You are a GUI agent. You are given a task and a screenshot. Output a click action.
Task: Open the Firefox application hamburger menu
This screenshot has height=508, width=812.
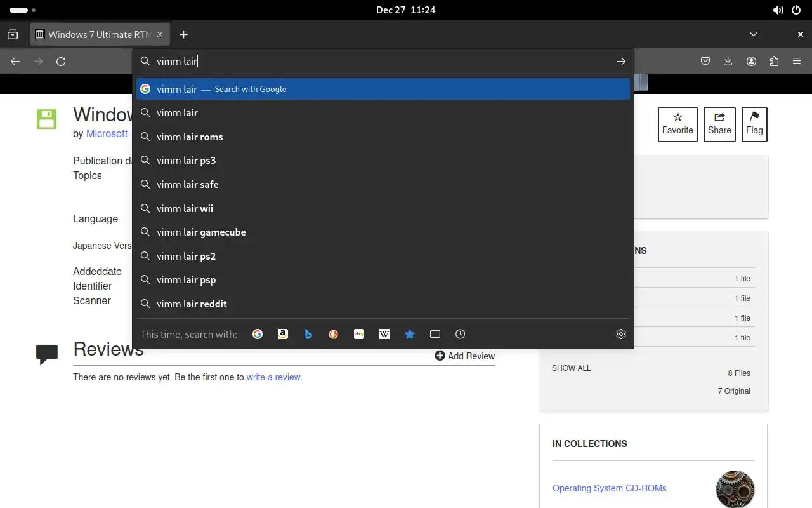pyautogui.click(x=797, y=61)
